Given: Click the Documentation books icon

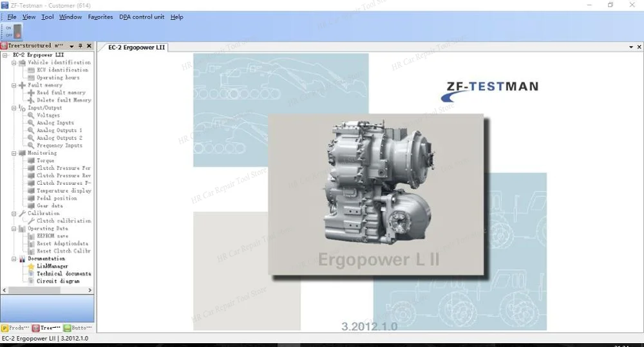Looking at the screenshot, I should (x=22, y=259).
